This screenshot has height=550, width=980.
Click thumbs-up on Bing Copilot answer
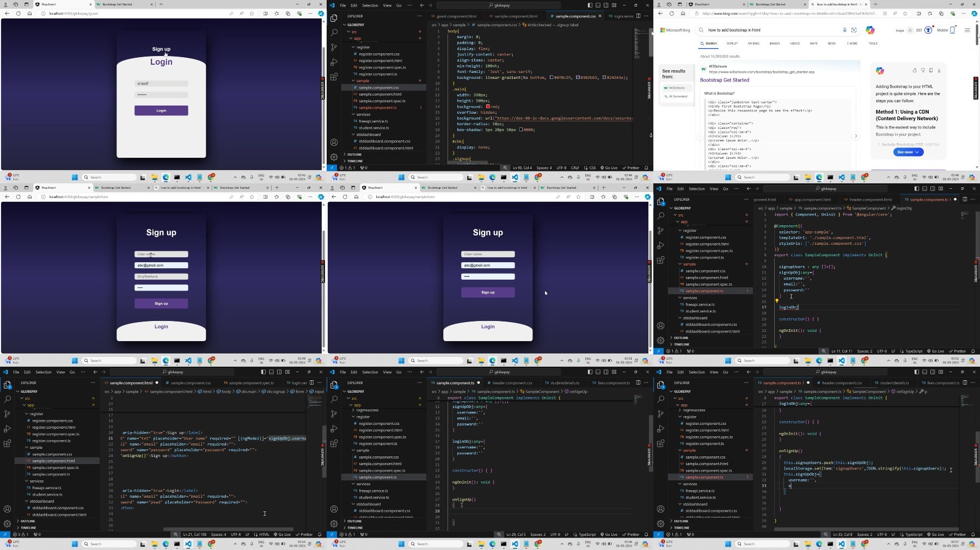(x=915, y=70)
